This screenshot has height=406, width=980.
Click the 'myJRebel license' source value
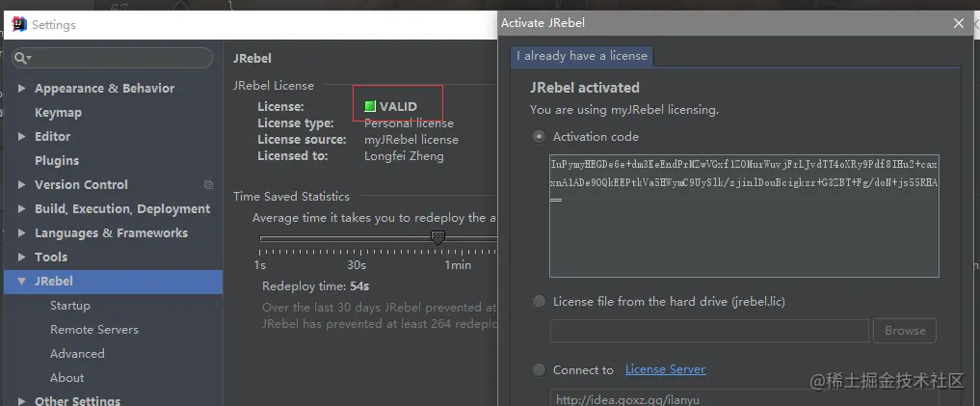point(411,140)
